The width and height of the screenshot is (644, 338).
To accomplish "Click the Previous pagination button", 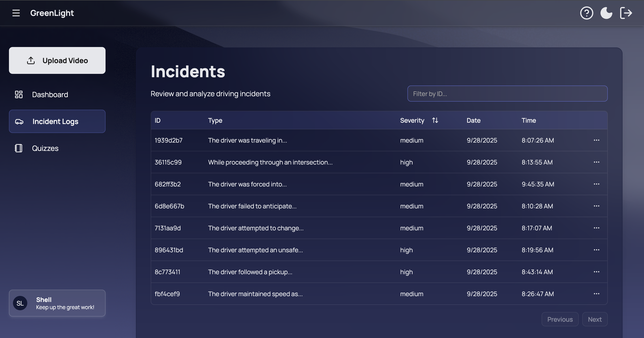I will click(x=560, y=319).
